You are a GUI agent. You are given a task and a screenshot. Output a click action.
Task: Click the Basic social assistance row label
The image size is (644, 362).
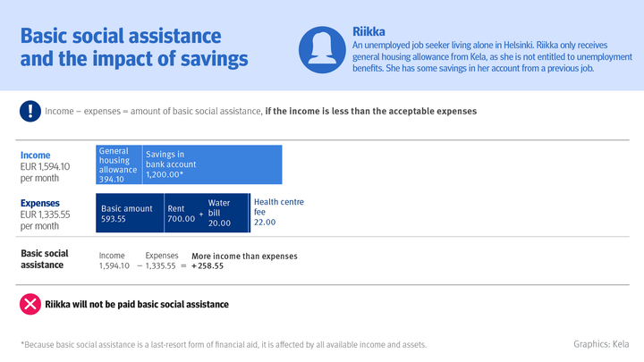[x=45, y=259]
